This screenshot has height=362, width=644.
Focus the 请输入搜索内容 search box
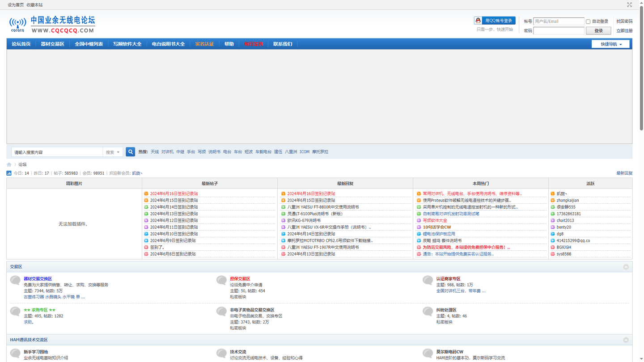(57, 152)
